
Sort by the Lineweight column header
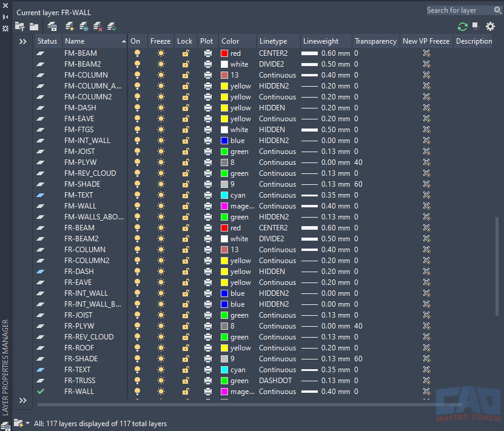(x=326, y=41)
